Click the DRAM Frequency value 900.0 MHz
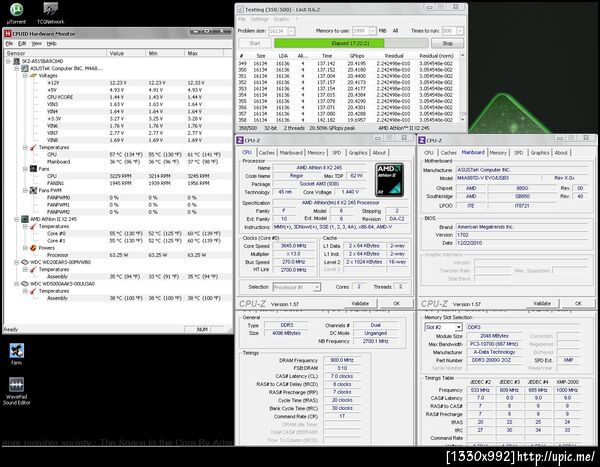The width and height of the screenshot is (600, 467). pos(342,360)
